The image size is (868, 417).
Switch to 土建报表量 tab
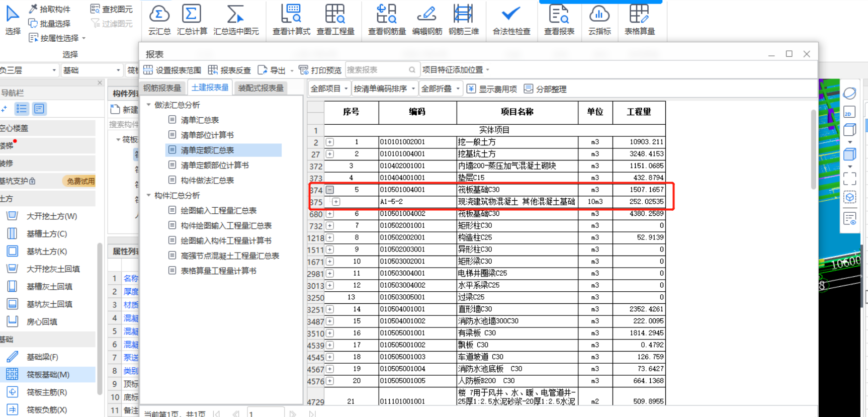tap(210, 88)
